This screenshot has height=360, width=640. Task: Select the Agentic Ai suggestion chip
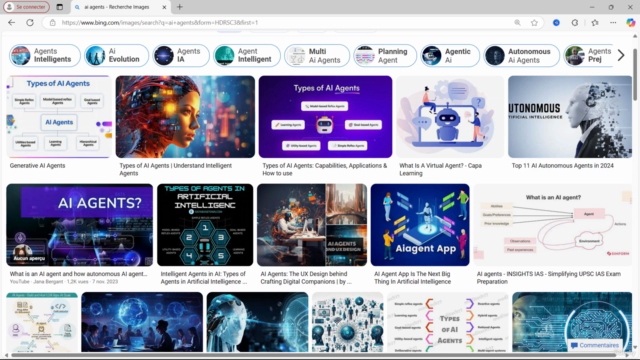[450, 55]
